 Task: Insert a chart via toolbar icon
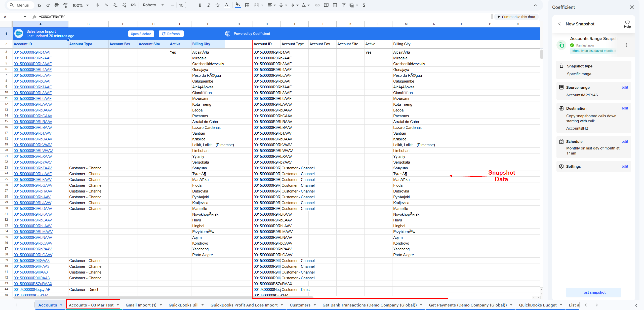tap(335, 5)
